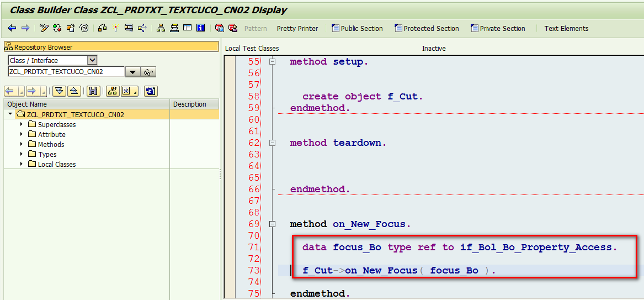Click the binoculars Find icon in tree toolbar
The image size is (644, 300).
pyautogui.click(x=94, y=91)
